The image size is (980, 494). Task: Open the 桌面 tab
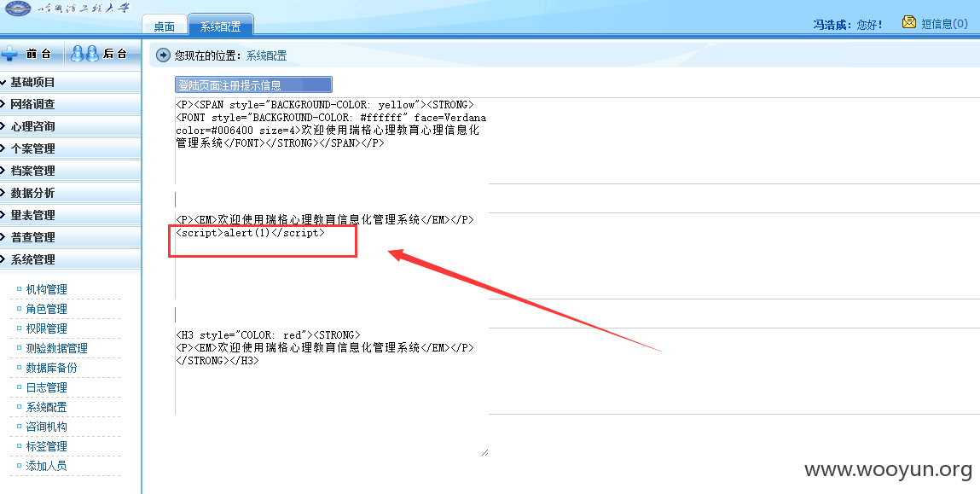pos(165,26)
